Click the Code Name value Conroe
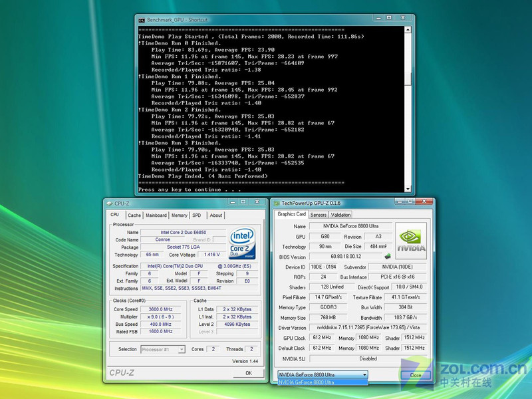The image size is (532, 399). 162,239
